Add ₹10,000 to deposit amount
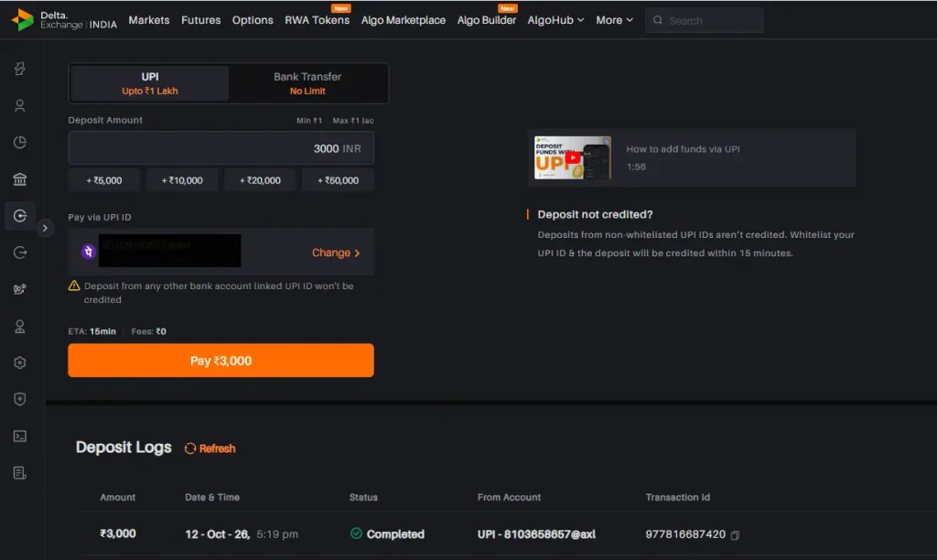Image resolution: width=937 pixels, height=560 pixels. point(182,180)
